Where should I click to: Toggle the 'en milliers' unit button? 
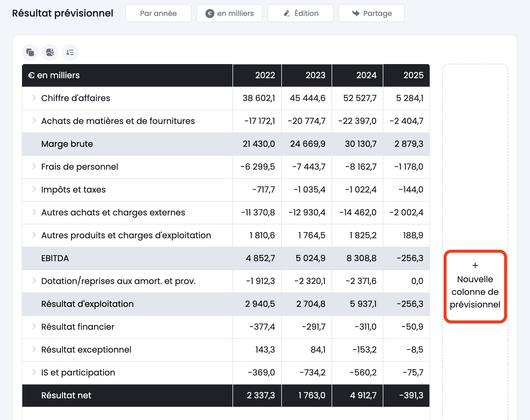pyautogui.click(x=229, y=13)
